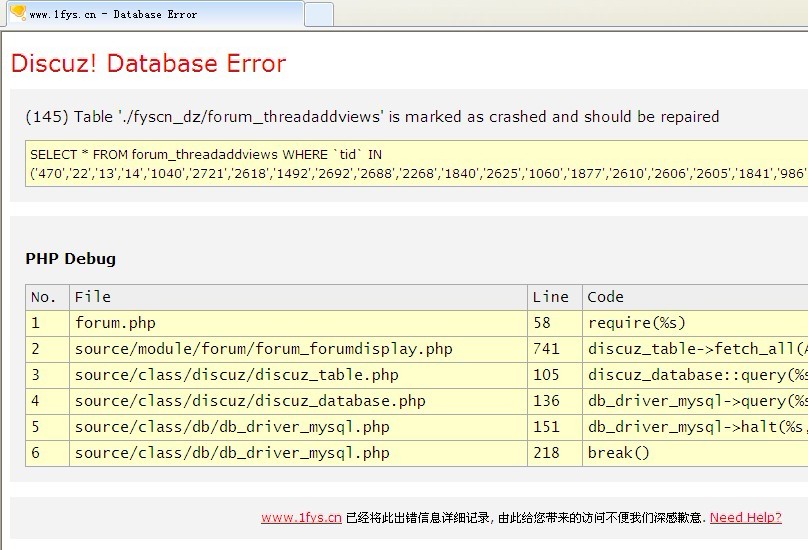This screenshot has width=808, height=550.
Task: Click the 'db_driver_mysql->halt' code cell
Action: point(695,427)
